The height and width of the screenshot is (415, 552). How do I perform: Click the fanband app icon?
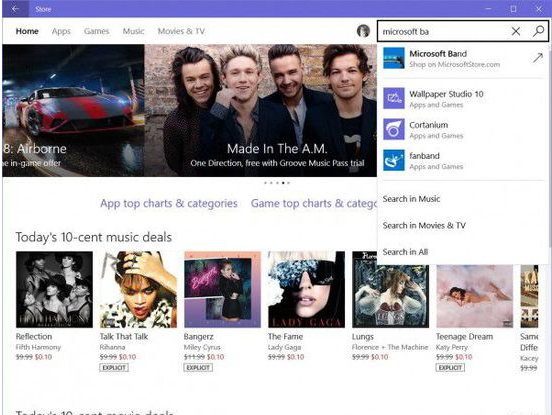pyautogui.click(x=394, y=160)
